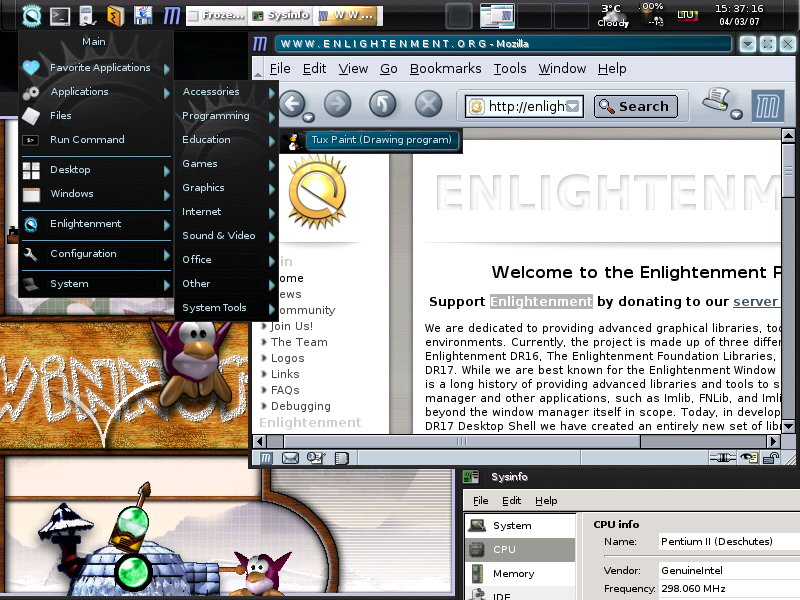Expand the Sound & Video submenu
Screen dimensions: 800x600
click(x=226, y=236)
